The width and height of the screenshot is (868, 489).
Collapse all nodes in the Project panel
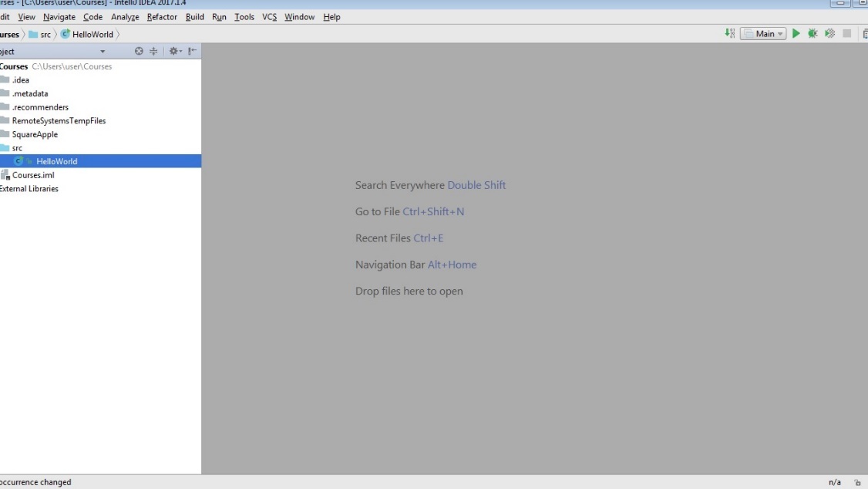(153, 52)
